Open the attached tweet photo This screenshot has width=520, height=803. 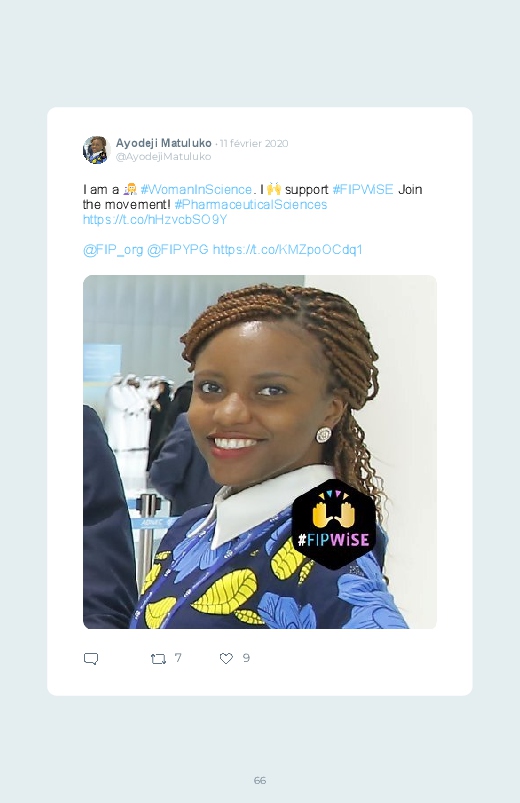pyautogui.click(x=260, y=452)
